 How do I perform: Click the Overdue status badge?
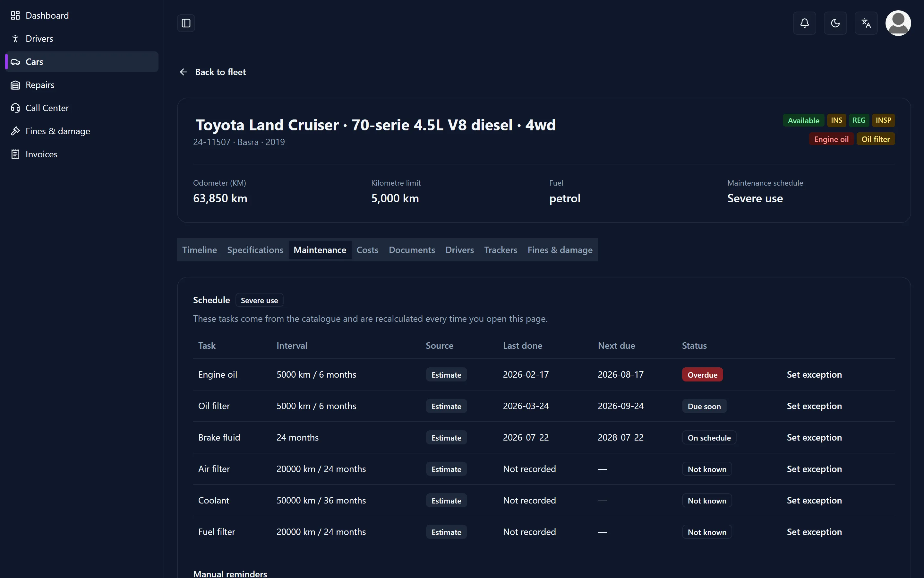702,375
